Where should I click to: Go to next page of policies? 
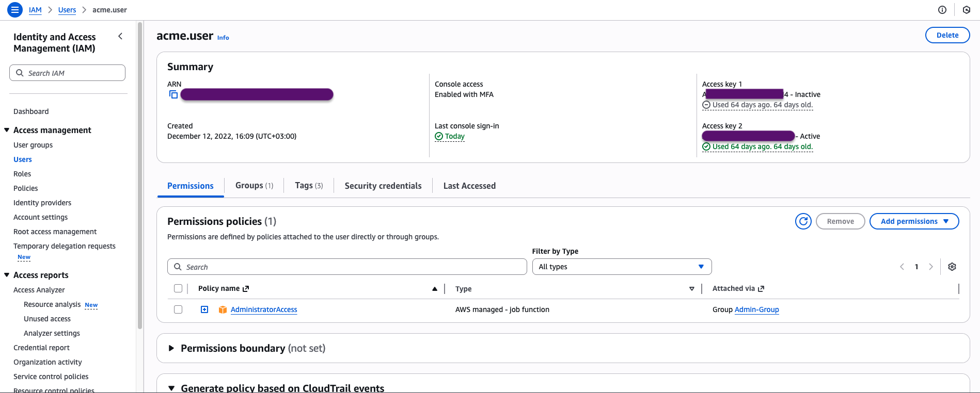(931, 267)
